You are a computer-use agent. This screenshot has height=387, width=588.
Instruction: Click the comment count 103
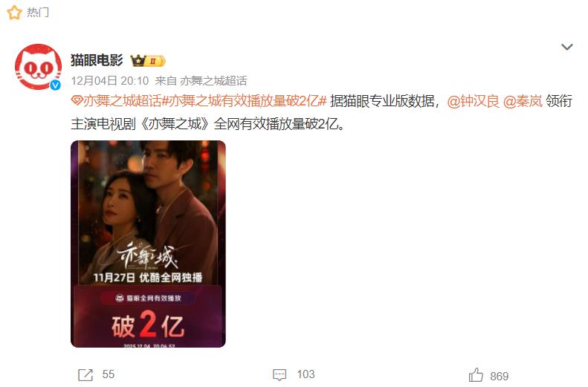click(306, 374)
